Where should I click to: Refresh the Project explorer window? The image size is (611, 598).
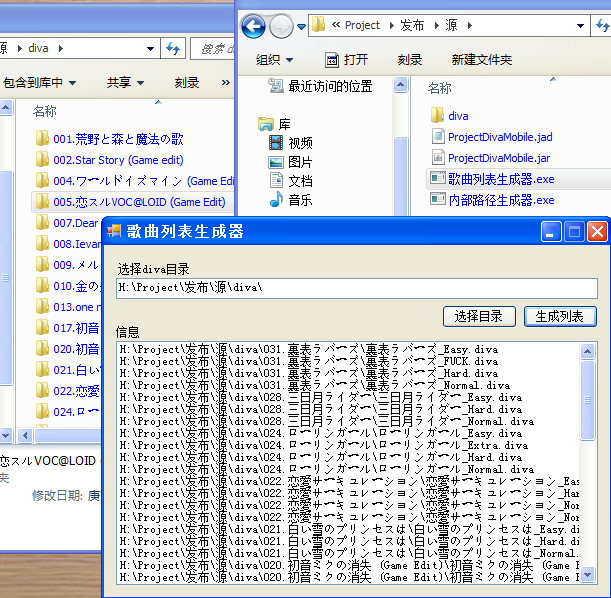click(x=602, y=26)
